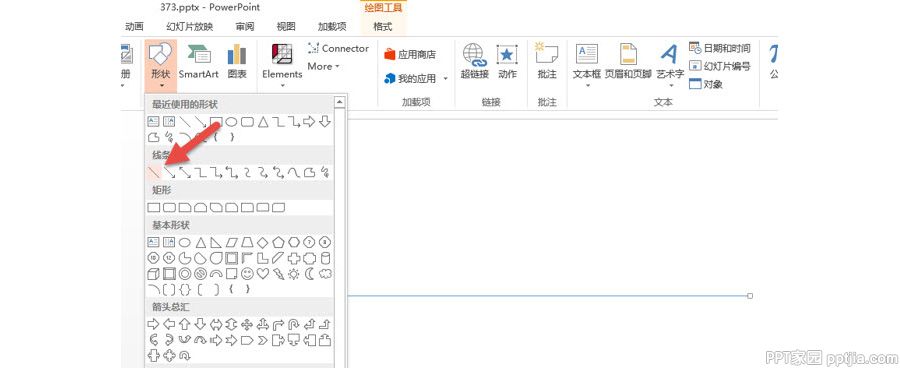Choose the right arrow in 箭头总汇
Viewport: 900px width, 368px height.
(153, 324)
